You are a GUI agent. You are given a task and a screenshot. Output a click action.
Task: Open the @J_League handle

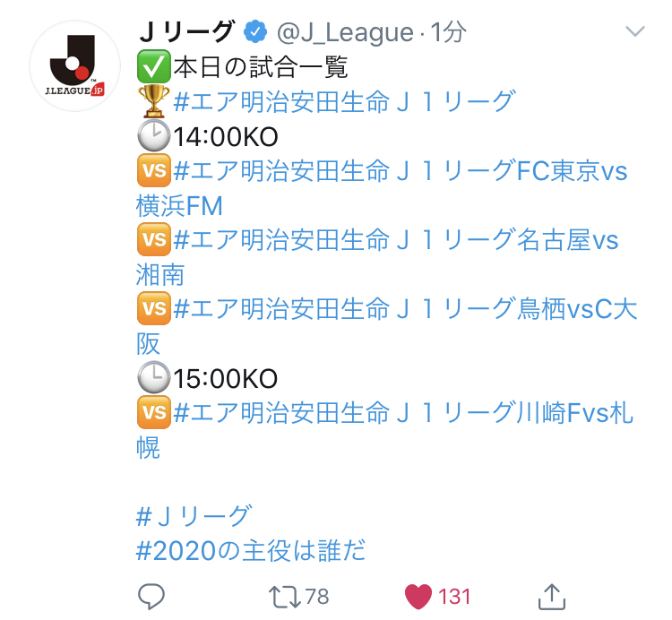pos(346,32)
